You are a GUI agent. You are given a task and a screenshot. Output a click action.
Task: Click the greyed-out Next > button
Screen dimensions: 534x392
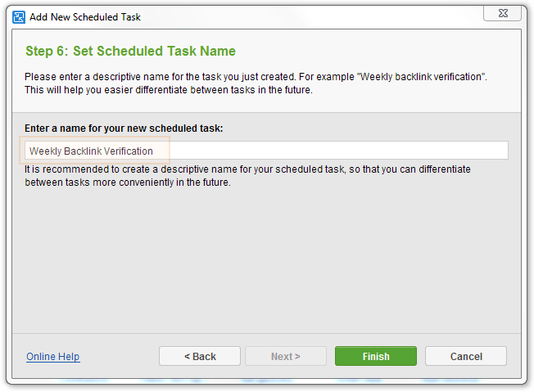click(x=286, y=356)
